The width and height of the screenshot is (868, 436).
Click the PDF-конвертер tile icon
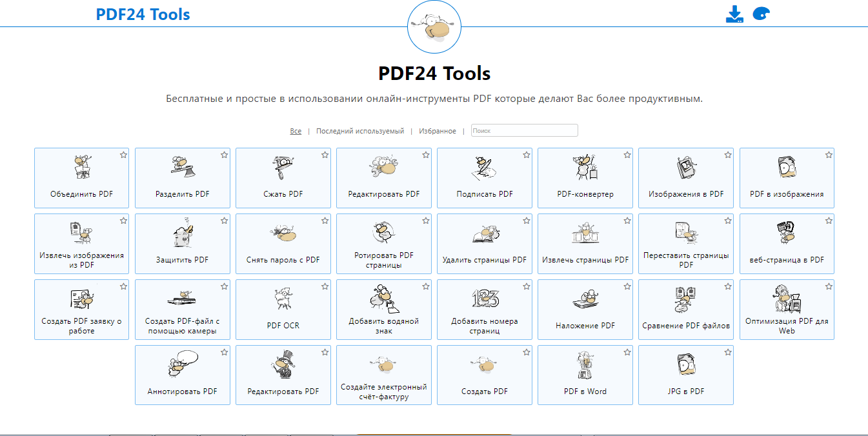click(585, 168)
